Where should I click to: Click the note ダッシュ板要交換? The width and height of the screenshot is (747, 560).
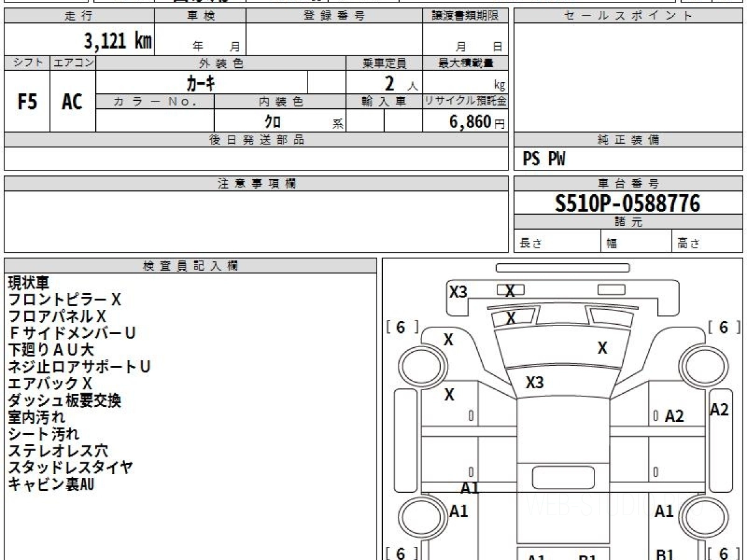tap(64, 401)
